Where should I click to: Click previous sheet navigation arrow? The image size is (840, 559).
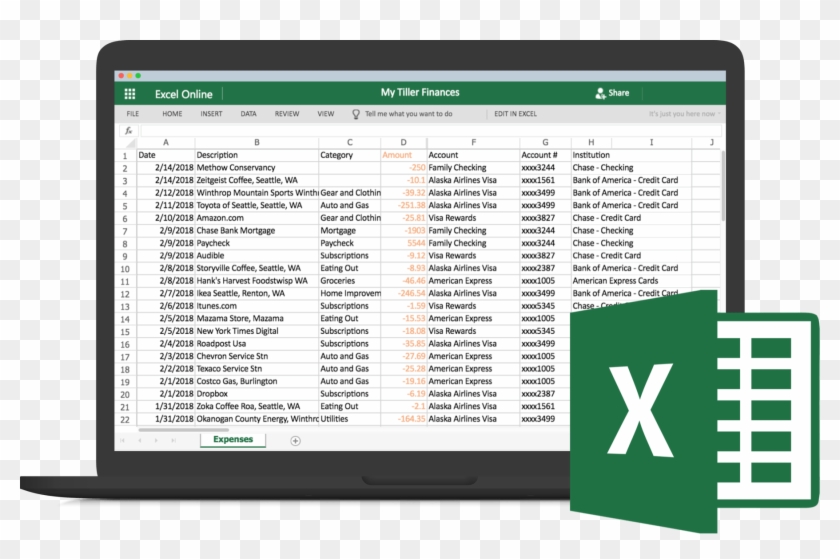(140, 441)
